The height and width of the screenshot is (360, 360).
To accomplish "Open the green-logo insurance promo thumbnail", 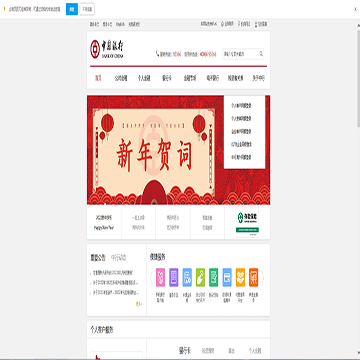I will 247,222.
